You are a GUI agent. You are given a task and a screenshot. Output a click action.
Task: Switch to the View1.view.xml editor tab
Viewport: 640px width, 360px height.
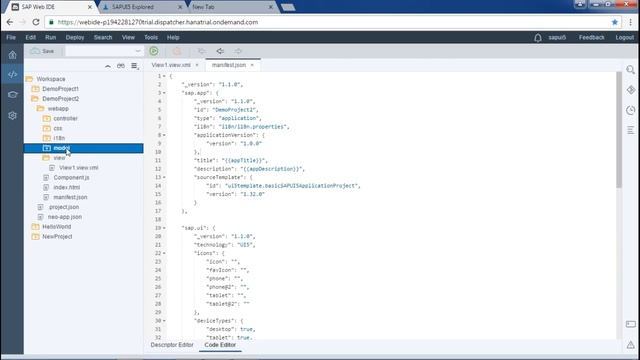[171, 65]
